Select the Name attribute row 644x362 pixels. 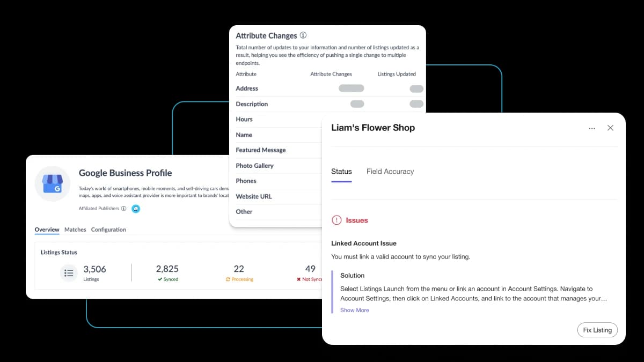coord(278,135)
